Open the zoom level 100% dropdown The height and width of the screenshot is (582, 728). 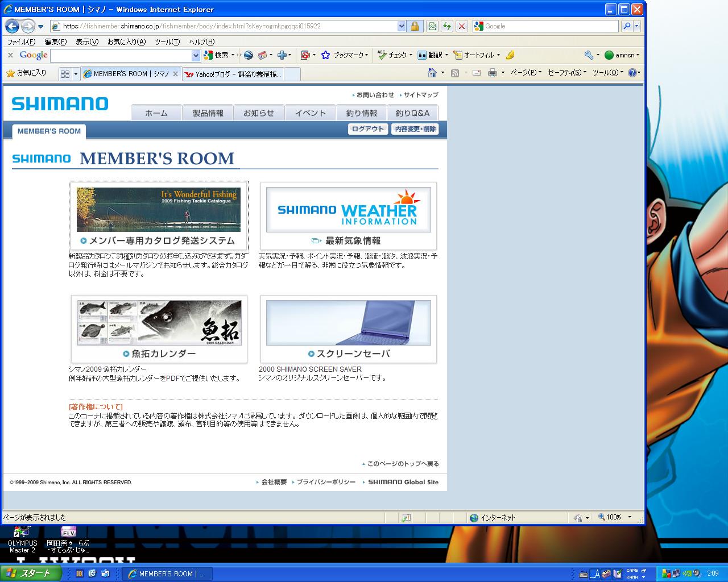[630, 517]
